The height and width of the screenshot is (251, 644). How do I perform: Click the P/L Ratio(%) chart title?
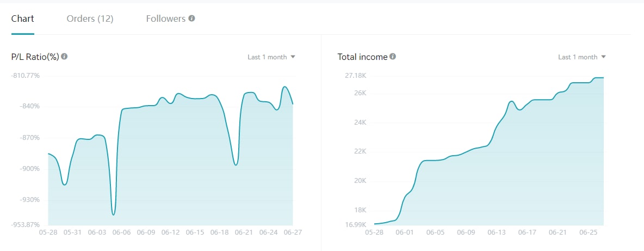pos(35,57)
